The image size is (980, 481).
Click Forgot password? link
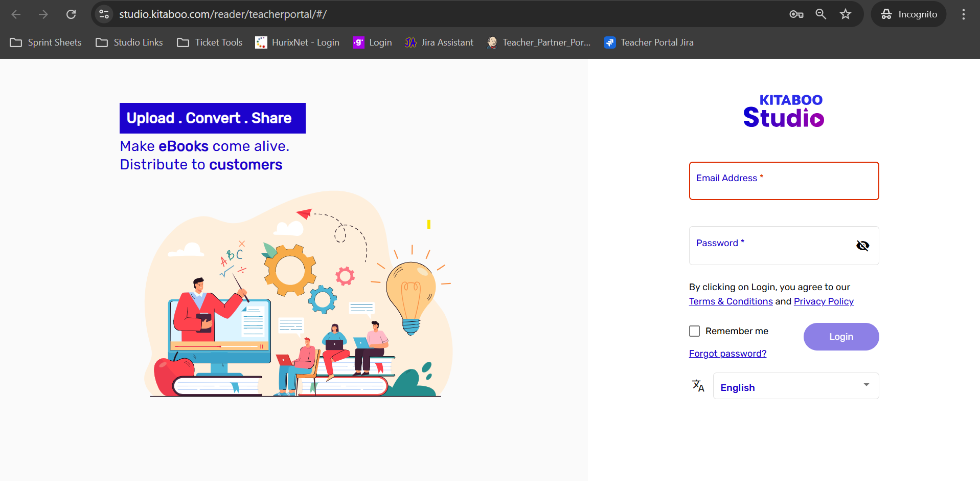pos(727,354)
